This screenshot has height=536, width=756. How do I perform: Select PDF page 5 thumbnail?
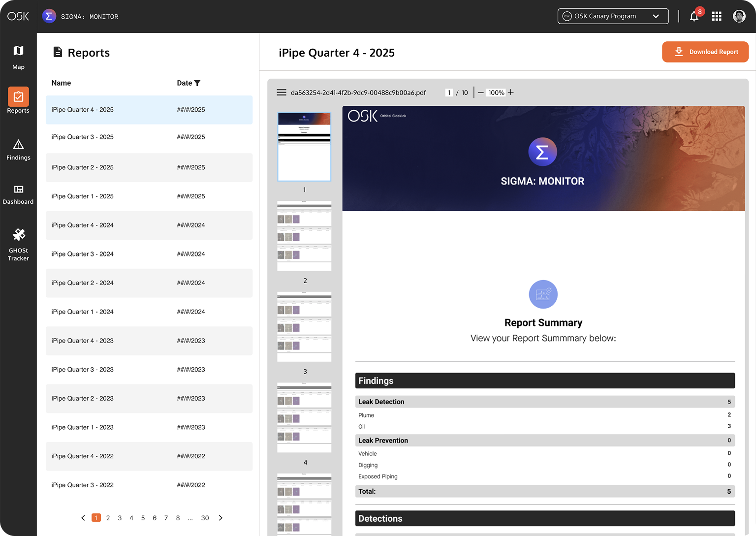[304, 504]
